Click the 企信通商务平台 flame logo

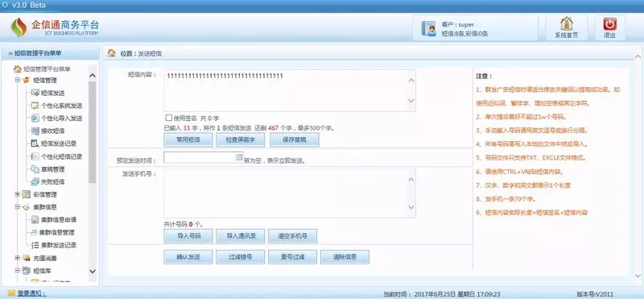click(x=19, y=27)
